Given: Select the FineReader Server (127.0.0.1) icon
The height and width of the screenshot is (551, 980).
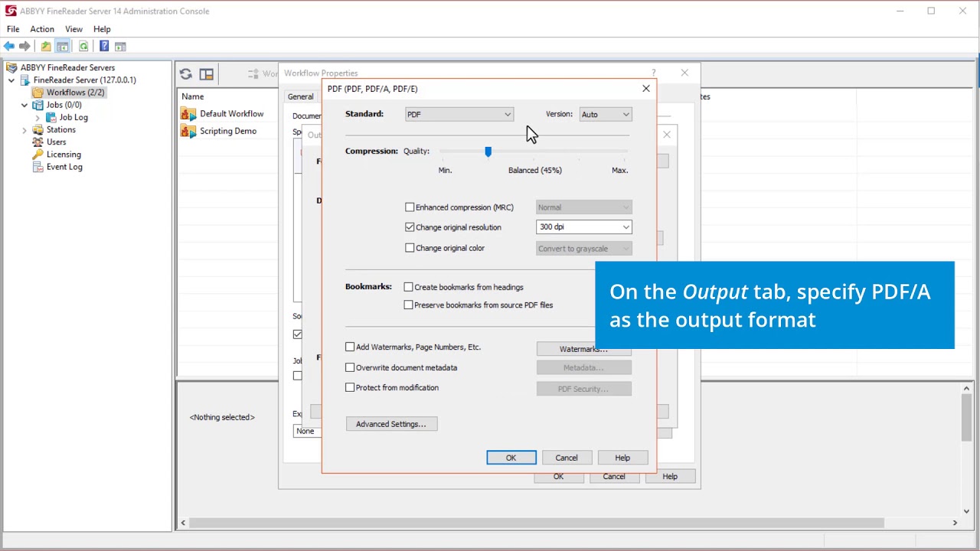Looking at the screenshot, I should point(24,80).
